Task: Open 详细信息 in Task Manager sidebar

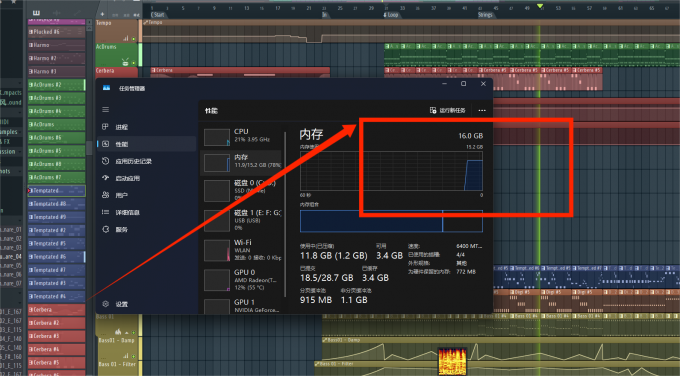Action: 146,213
